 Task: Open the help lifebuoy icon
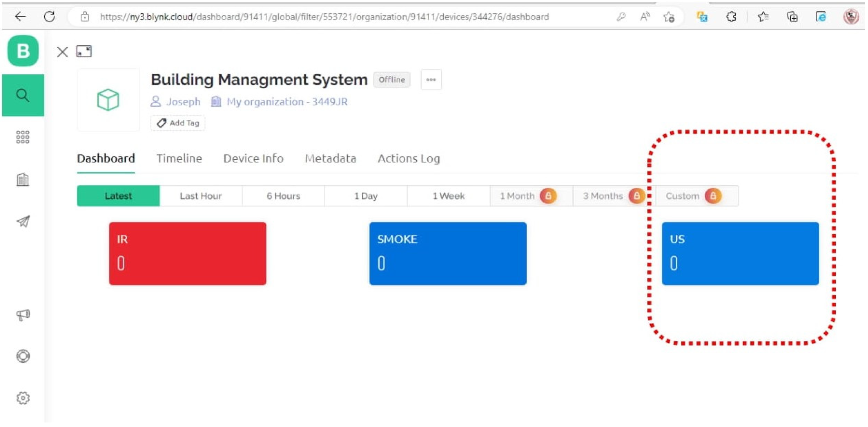click(x=23, y=356)
